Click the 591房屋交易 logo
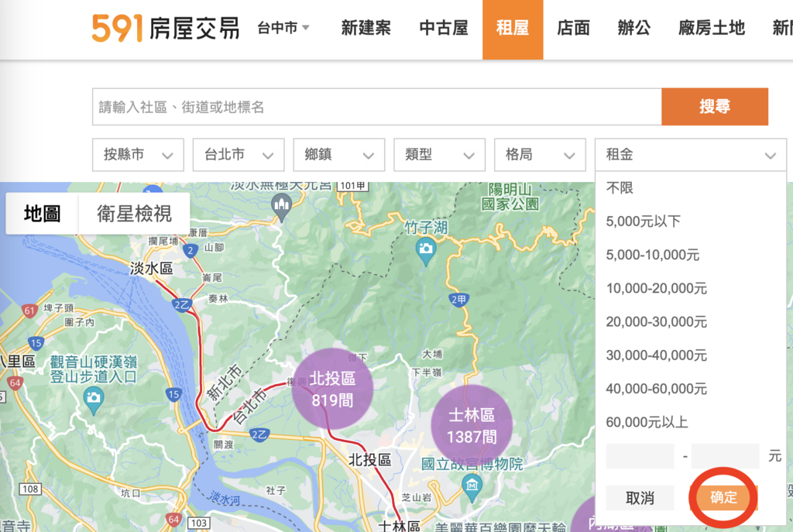793x532 pixels. tap(166, 28)
